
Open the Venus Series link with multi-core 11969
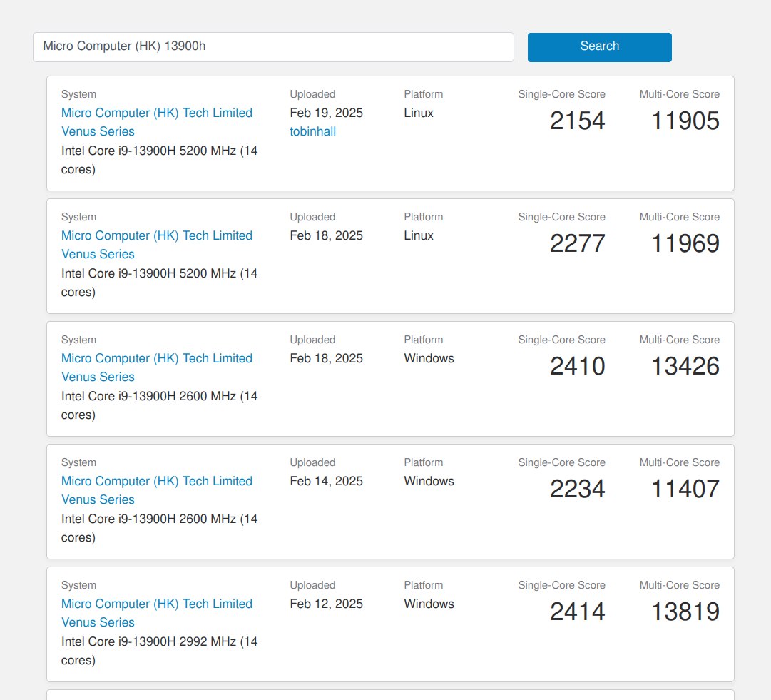click(156, 245)
